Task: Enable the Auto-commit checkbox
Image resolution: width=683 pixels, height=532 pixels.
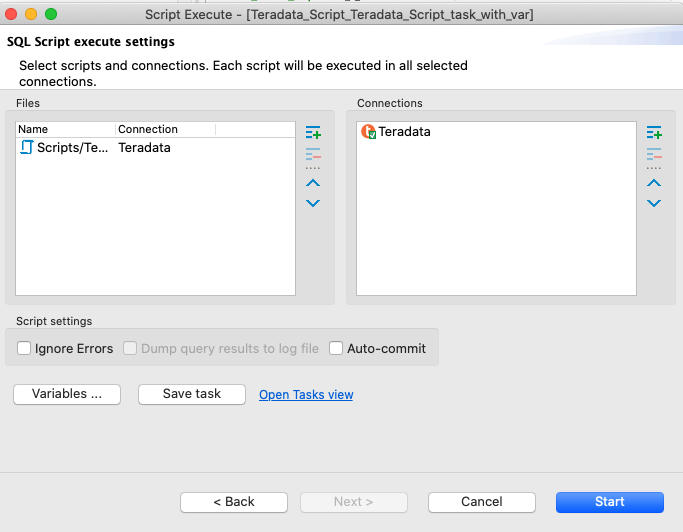Action: tap(336, 348)
